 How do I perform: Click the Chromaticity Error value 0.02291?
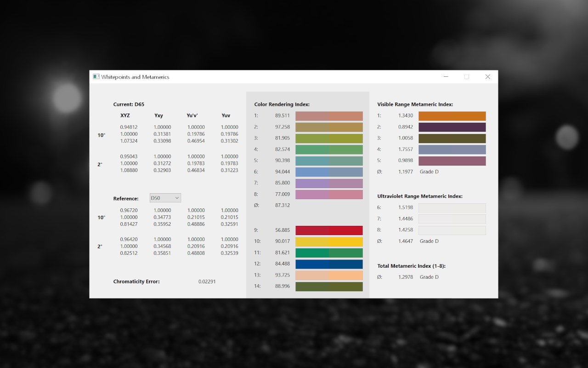(207, 282)
